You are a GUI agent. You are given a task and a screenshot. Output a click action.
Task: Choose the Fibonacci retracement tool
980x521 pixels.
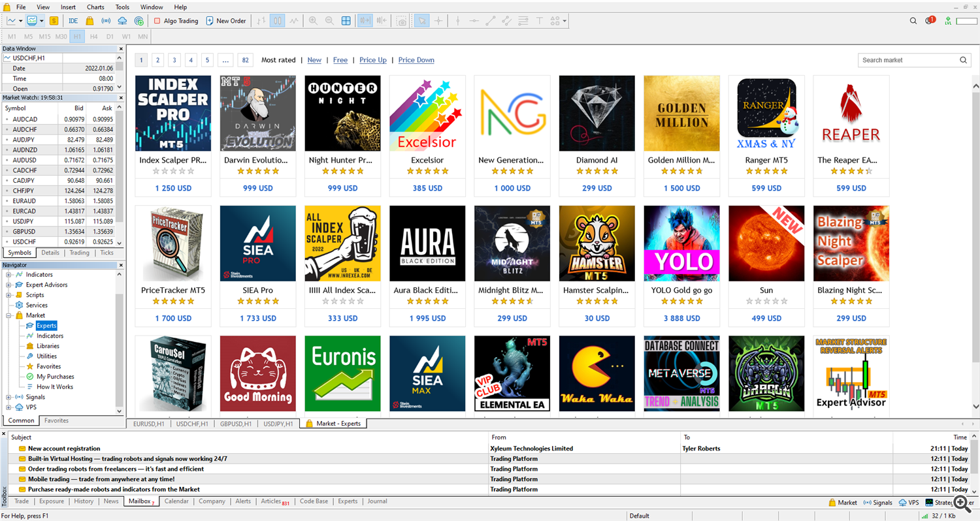(x=523, y=21)
